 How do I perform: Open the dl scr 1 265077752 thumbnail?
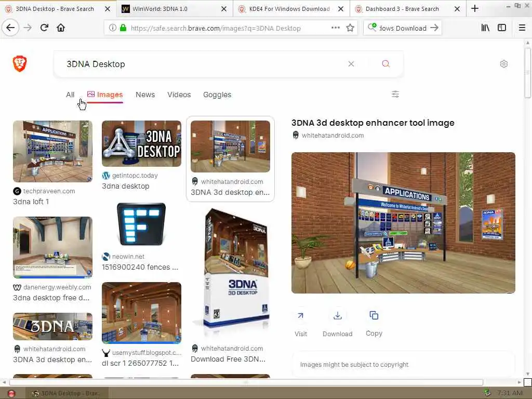141,313
